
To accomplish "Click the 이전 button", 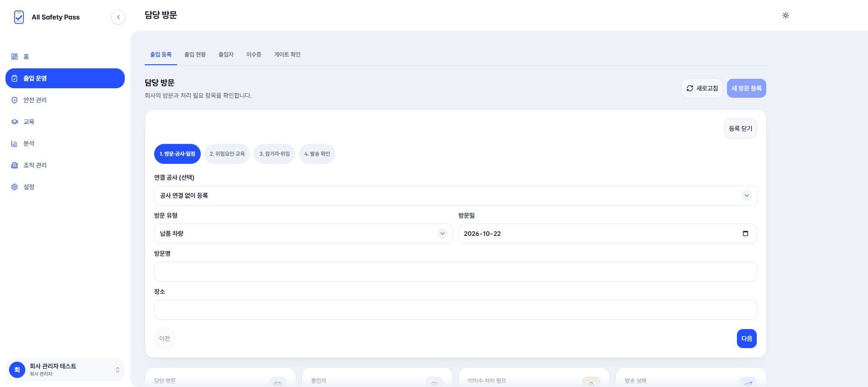I will pyautogui.click(x=165, y=339).
